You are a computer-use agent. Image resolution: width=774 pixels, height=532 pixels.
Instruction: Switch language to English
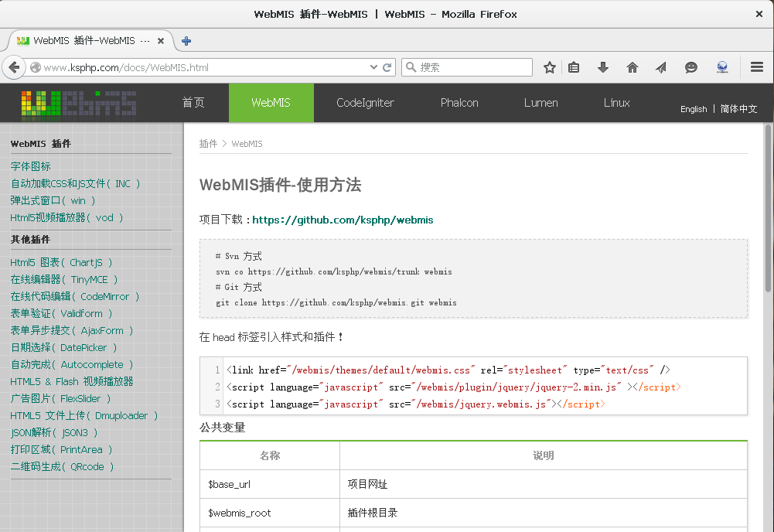pyautogui.click(x=694, y=109)
